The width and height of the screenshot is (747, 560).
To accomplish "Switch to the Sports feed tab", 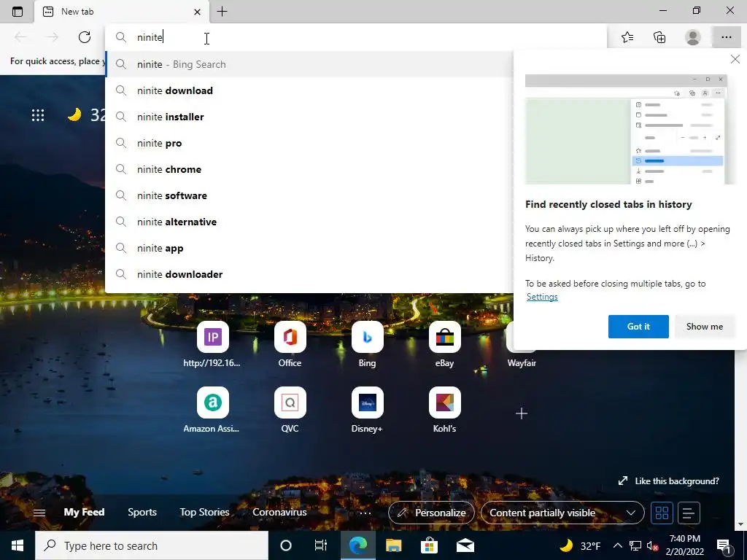I will pos(142,513).
